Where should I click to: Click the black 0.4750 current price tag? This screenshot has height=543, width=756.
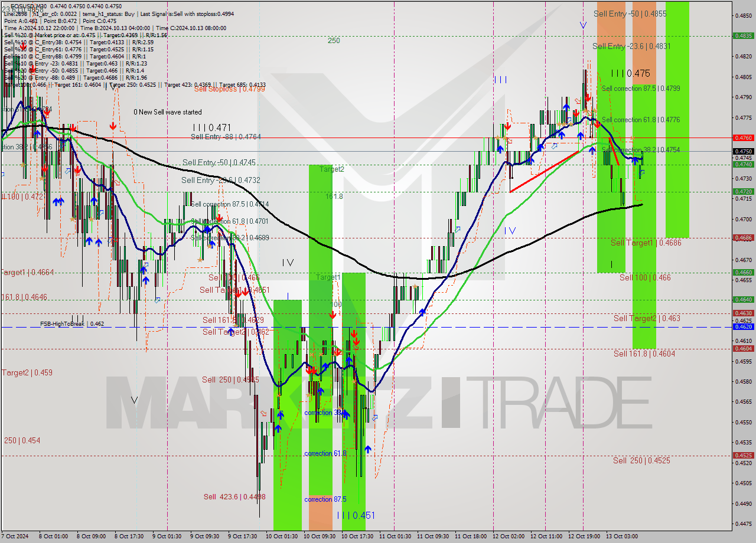click(743, 151)
